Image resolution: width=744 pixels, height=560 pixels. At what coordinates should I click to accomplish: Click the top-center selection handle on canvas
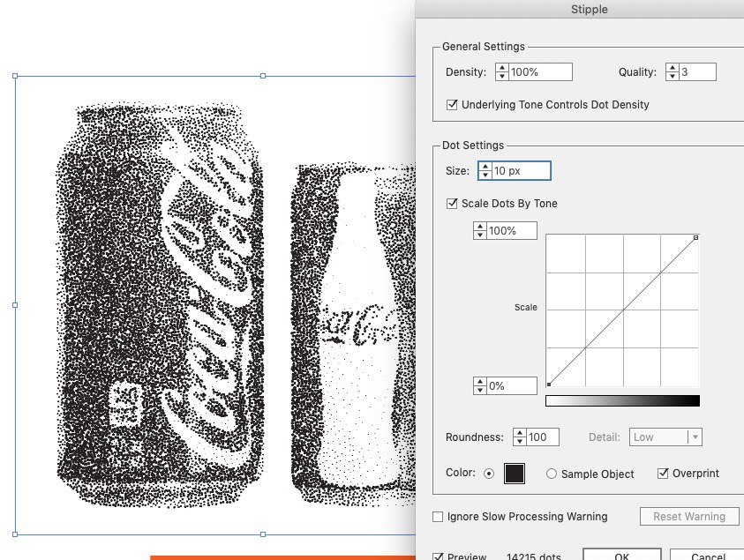tap(263, 76)
